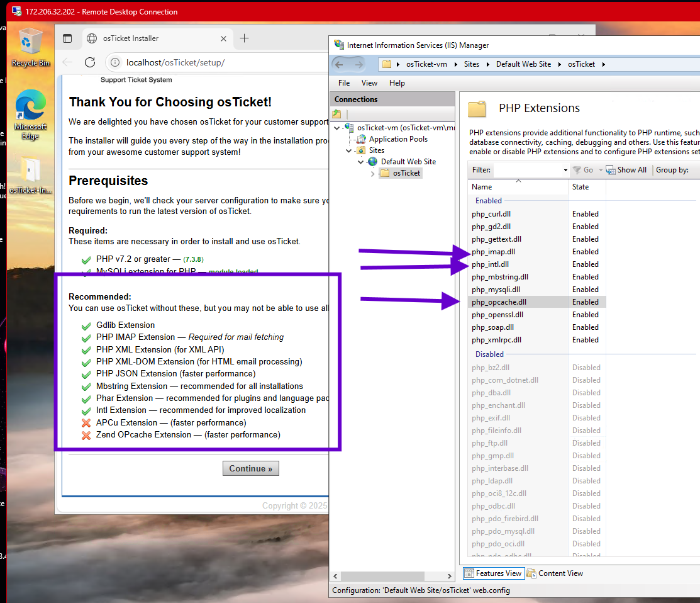
Task: Select disabled php_fileinfo.dll extension row
Action: 536,431
